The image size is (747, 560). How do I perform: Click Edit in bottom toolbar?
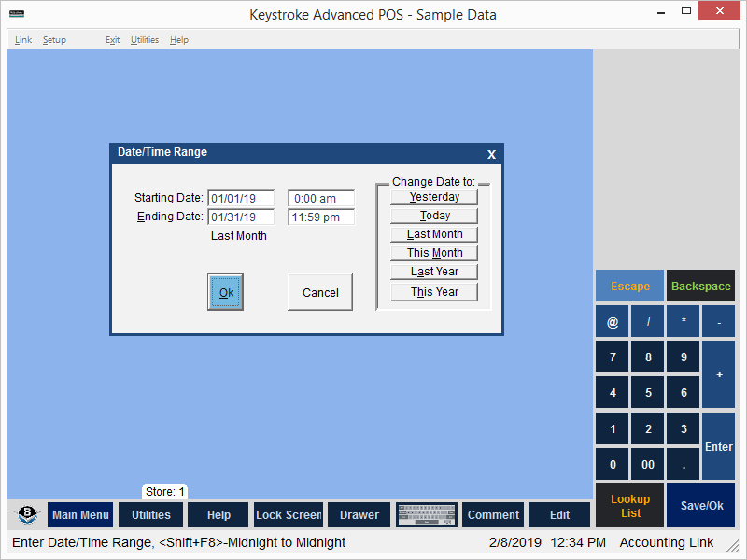(x=559, y=515)
